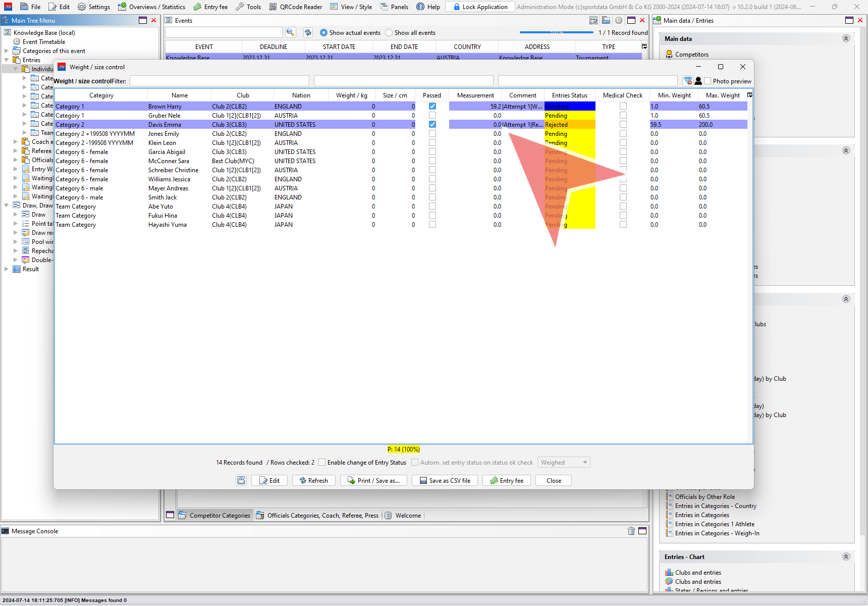868x606 pixels.
Task: Click the trash icon in Message Console
Action: [x=631, y=531]
